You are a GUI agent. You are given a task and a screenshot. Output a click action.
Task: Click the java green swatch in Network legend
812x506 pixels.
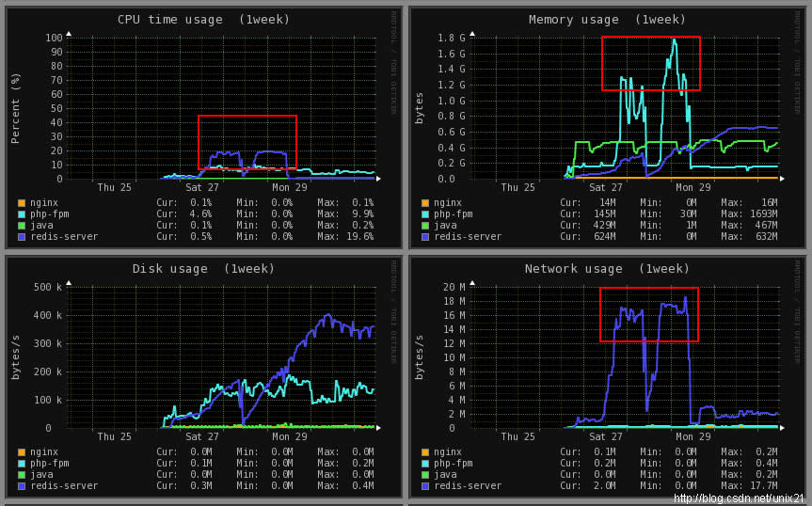(425, 475)
